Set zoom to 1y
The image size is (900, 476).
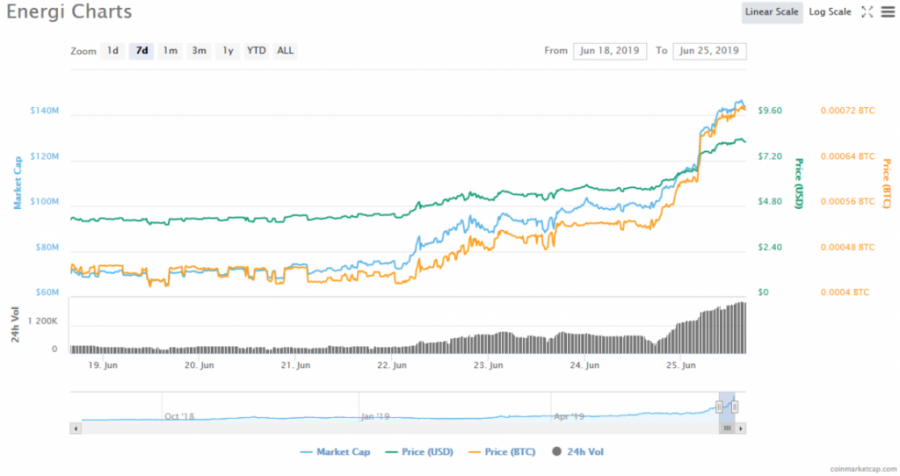228,51
